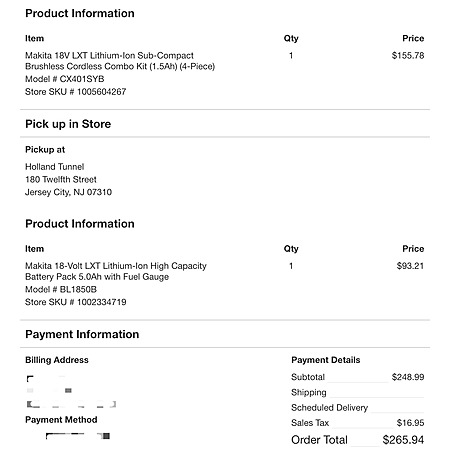Click the $155.78 price
The height and width of the screenshot is (450, 450).
coord(408,55)
